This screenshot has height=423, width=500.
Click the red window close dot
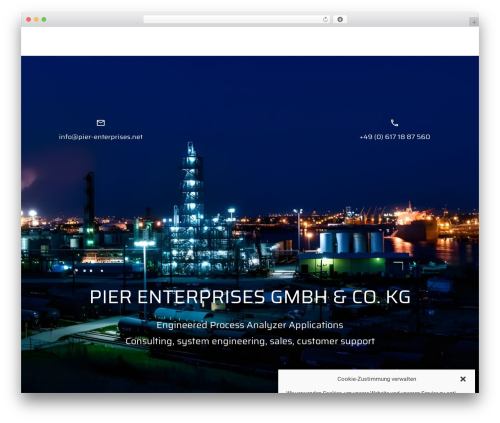click(x=29, y=19)
